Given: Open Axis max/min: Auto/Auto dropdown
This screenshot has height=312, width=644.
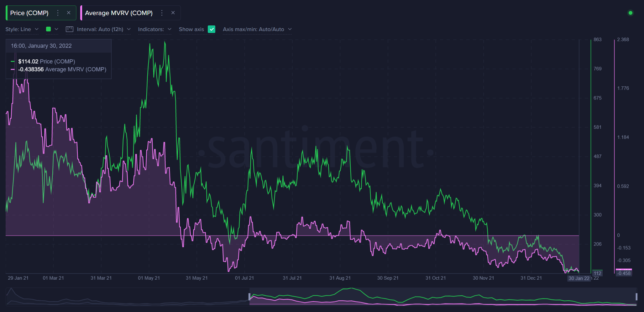Looking at the screenshot, I should point(257,29).
